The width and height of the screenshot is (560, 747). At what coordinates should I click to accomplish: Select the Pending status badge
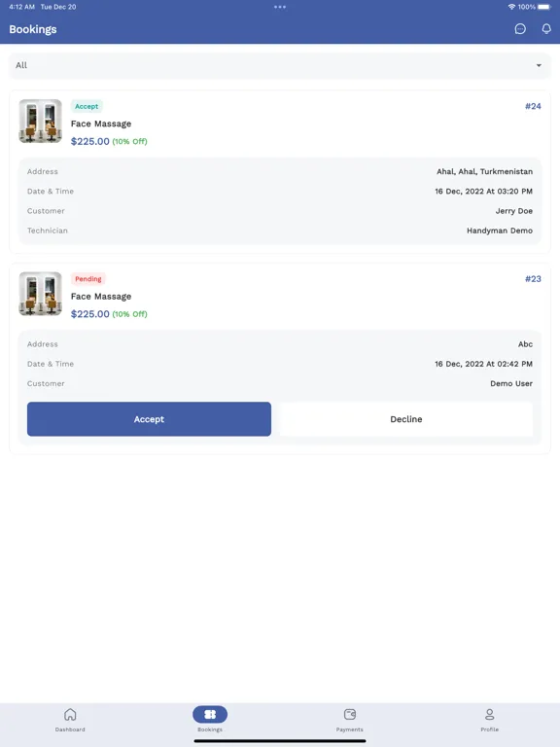point(88,279)
